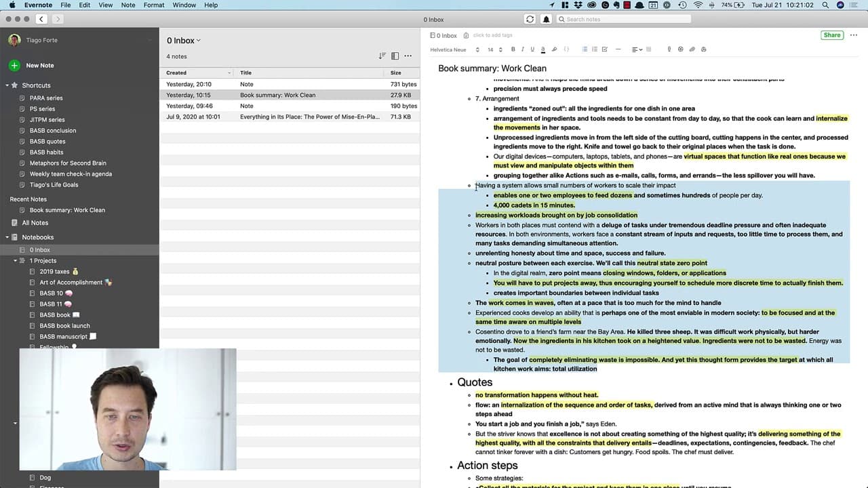Open the Edit menu

[85, 5]
